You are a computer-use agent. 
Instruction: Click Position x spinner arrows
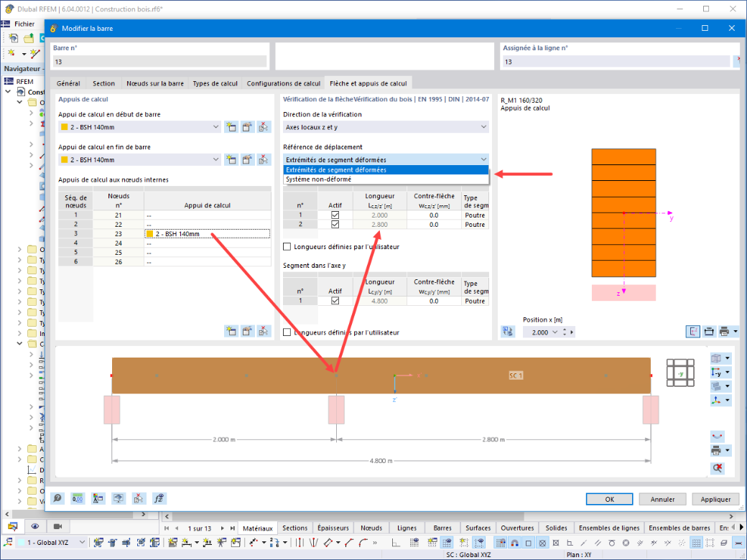click(565, 332)
